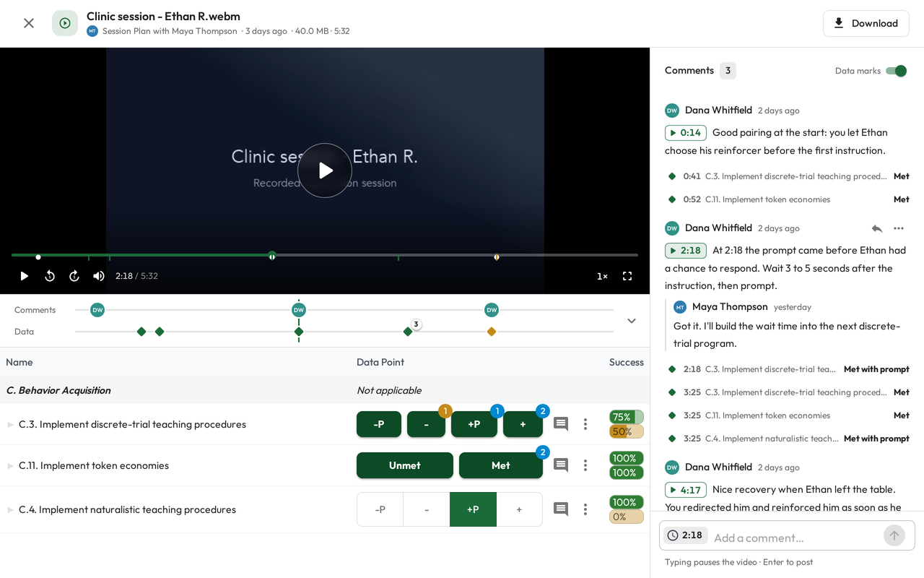The width and height of the screenshot is (924, 578).
Task: Open comment for C.11. token economies row
Action: point(561,465)
